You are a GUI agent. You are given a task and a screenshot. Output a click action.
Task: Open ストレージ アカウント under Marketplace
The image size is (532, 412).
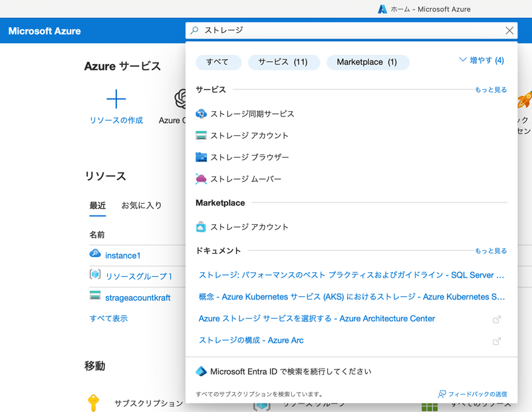[249, 227]
